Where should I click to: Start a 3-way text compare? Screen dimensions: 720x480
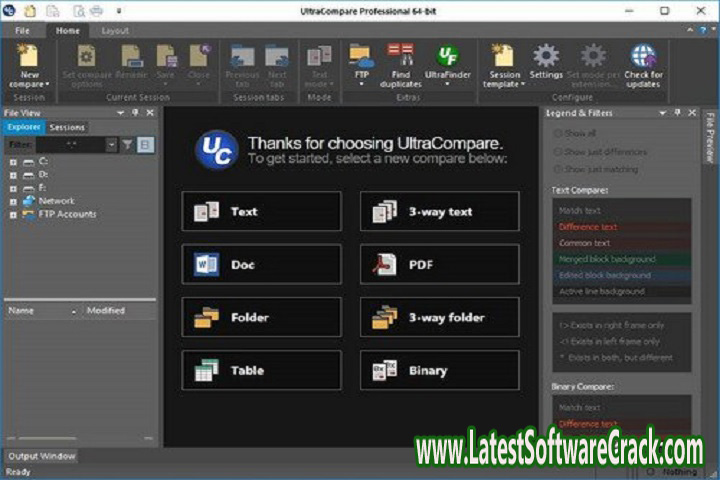pyautogui.click(x=440, y=211)
